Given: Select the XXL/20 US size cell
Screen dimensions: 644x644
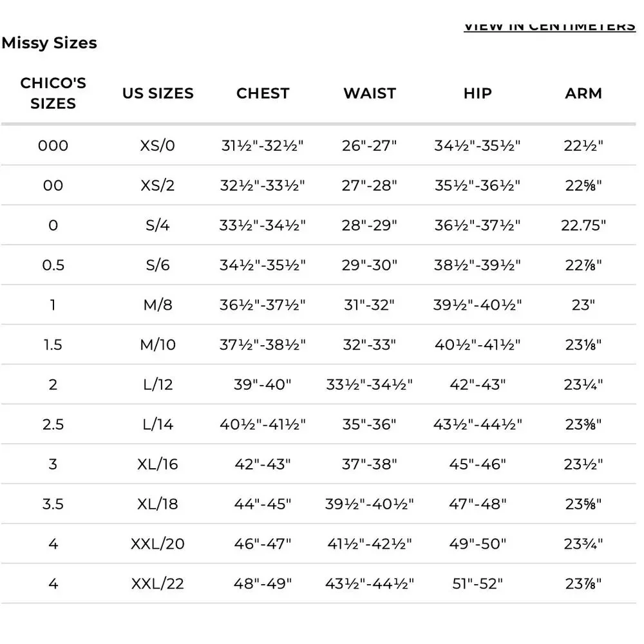Looking at the screenshot, I should 158,544.
